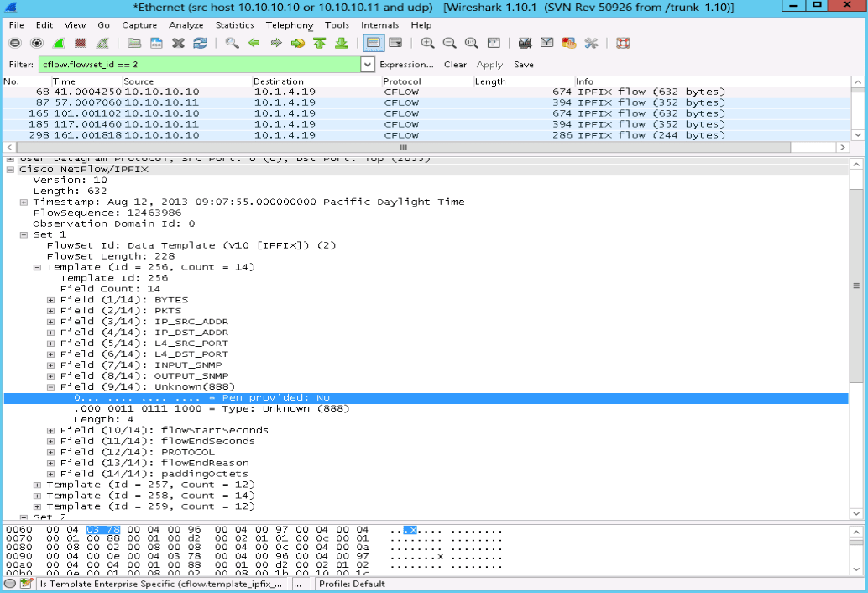Open expert info from status bar circle
The width and height of the screenshot is (868, 593).
tap(10, 584)
